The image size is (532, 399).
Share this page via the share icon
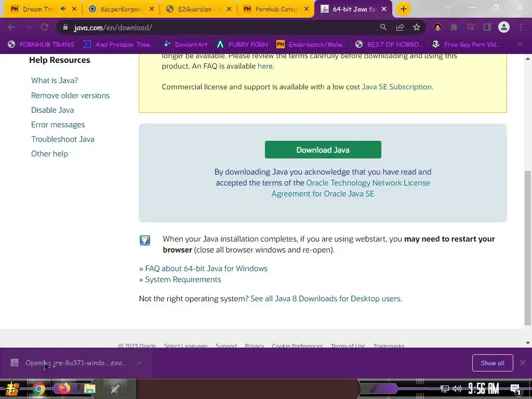pyautogui.click(x=400, y=27)
